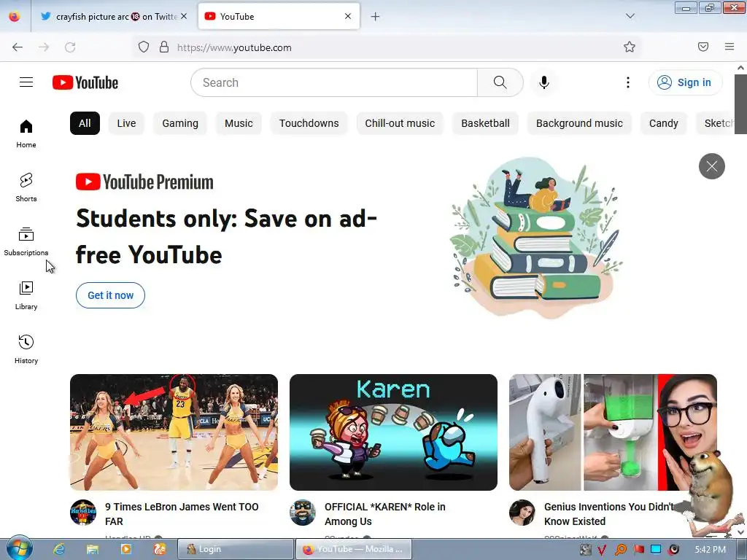Select the Music filter chip
The image size is (747, 560).
tap(239, 123)
